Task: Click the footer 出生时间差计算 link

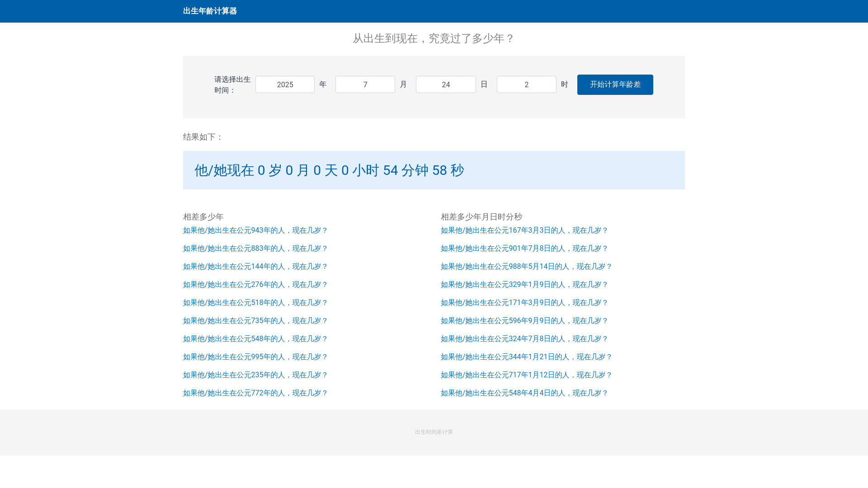Action: coord(434,432)
